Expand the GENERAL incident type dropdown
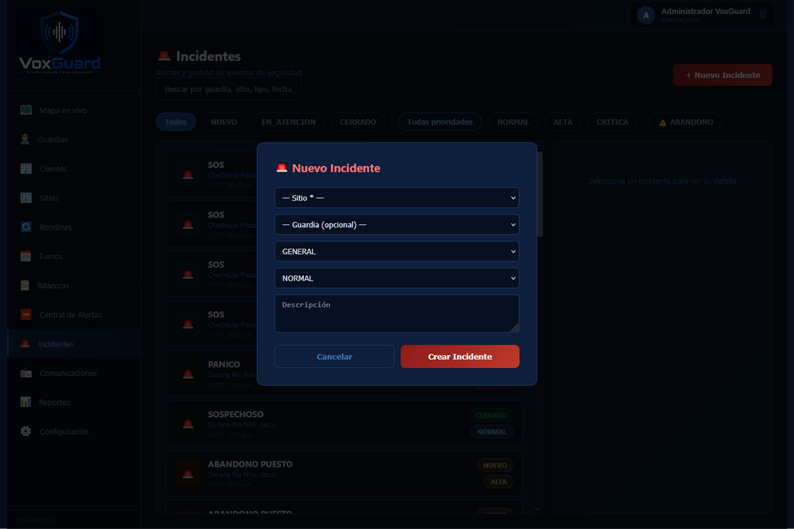Image resolution: width=794 pixels, height=529 pixels. pos(397,252)
